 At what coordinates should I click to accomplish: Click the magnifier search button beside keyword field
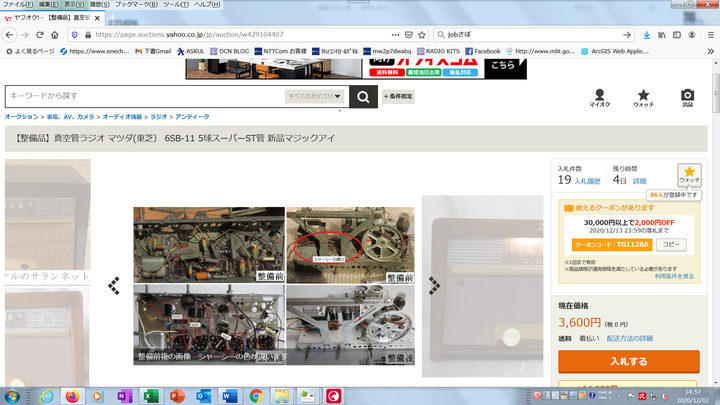(364, 96)
